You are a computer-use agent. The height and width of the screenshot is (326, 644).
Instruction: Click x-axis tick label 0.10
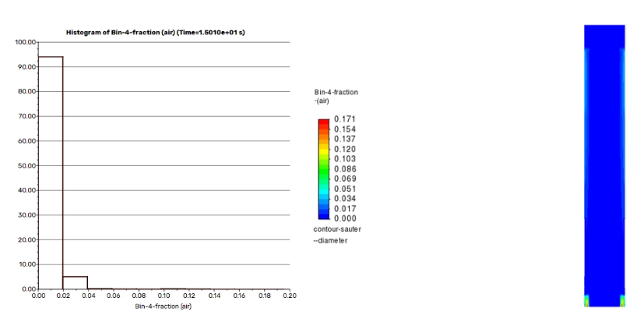pos(164,296)
